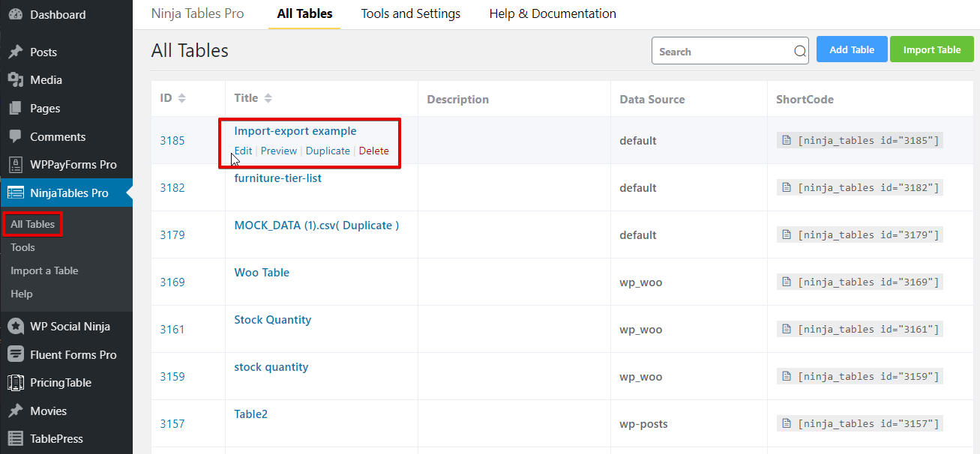Open the Table2 title link
The height and width of the screenshot is (454, 980).
coord(251,414)
